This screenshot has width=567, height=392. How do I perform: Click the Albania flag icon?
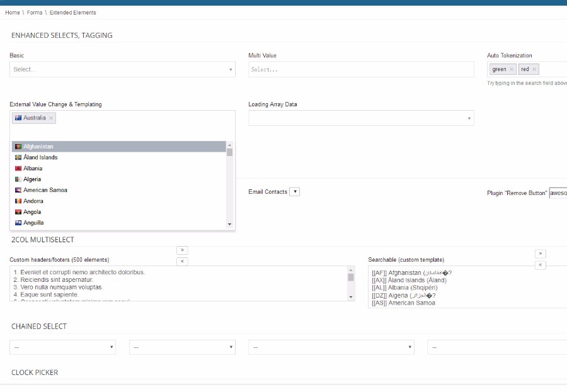[x=18, y=169]
